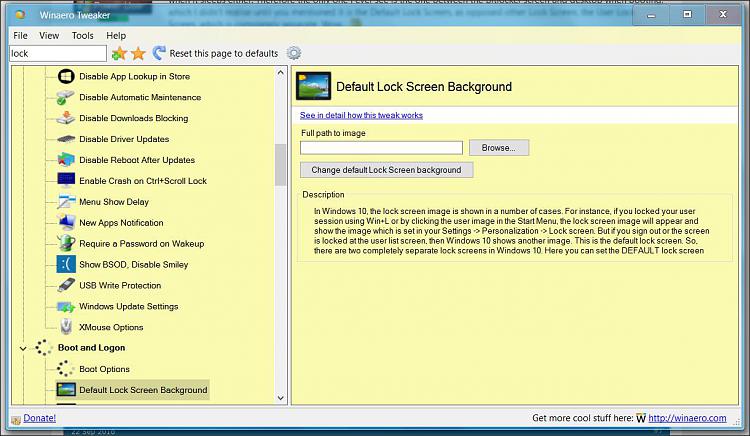Select the Boot and Logon category label
The height and width of the screenshot is (436, 750).
91,348
